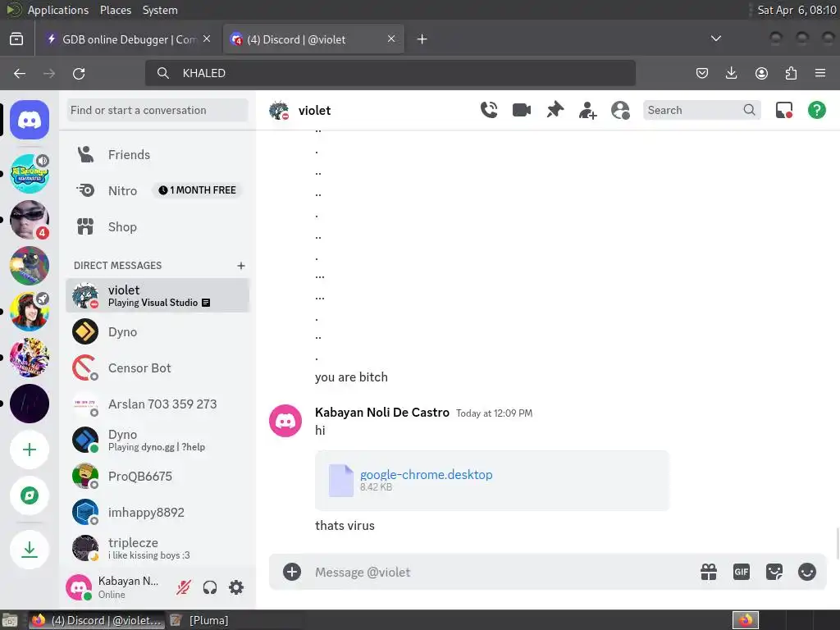The width and height of the screenshot is (840, 630).
Task: Open the Places menu
Action: coord(115,10)
